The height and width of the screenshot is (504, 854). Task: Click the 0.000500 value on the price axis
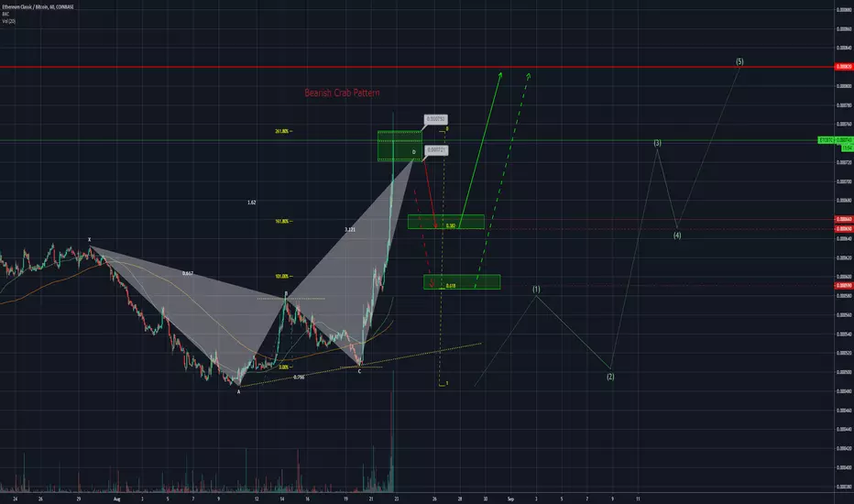[x=844, y=372]
